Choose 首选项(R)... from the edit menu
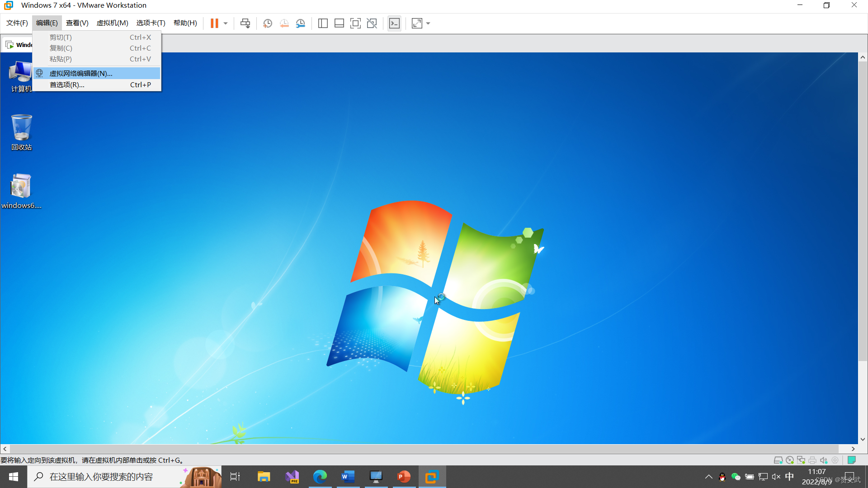The height and width of the screenshot is (488, 868). pos(97,84)
